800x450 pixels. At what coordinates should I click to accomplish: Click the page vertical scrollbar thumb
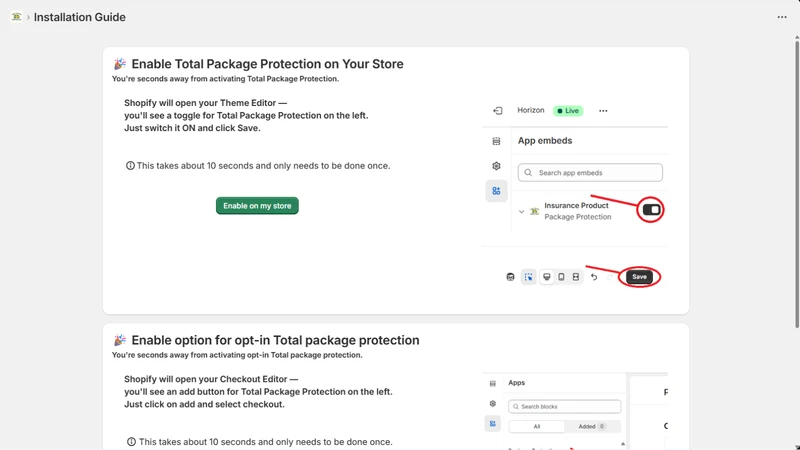[x=797, y=184]
